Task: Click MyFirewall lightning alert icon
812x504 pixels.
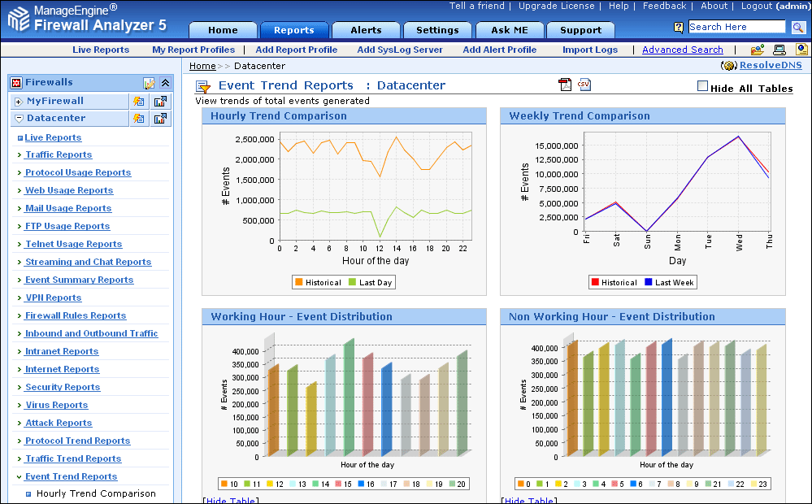Action: point(139,102)
